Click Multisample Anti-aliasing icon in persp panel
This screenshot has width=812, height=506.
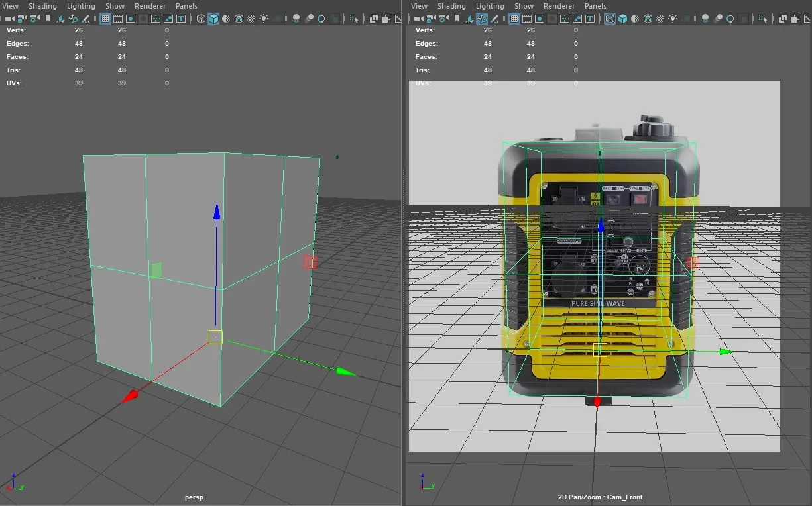point(321,19)
